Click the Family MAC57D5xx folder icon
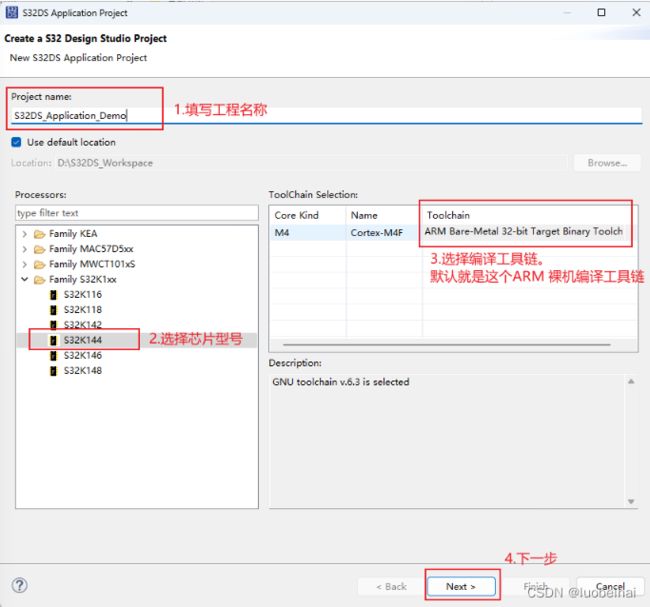 39,250
